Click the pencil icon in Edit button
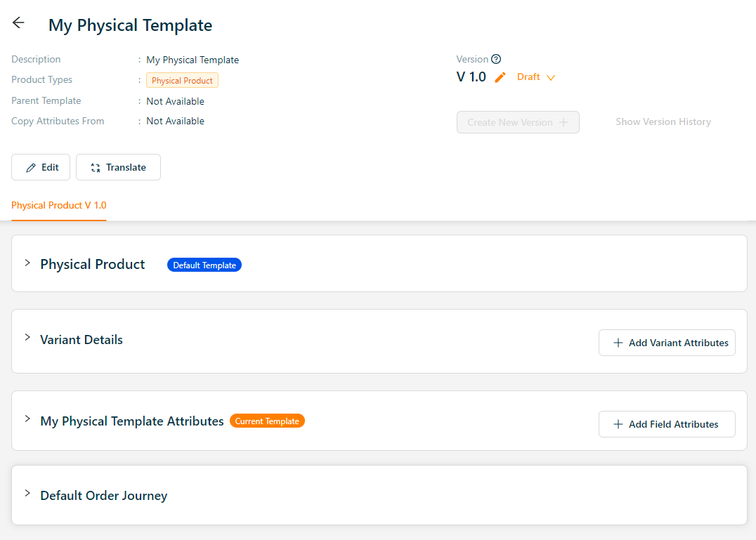756x540 pixels. pos(31,168)
